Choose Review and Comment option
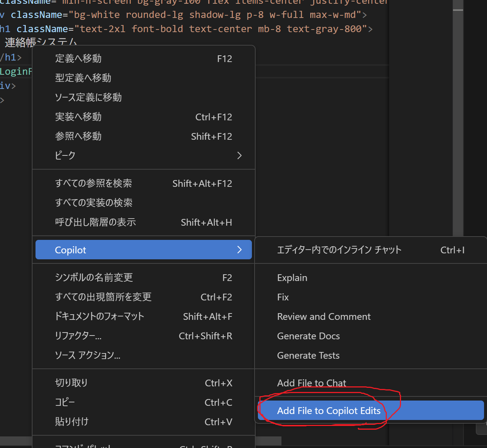This screenshot has height=448, width=487. 371,316
